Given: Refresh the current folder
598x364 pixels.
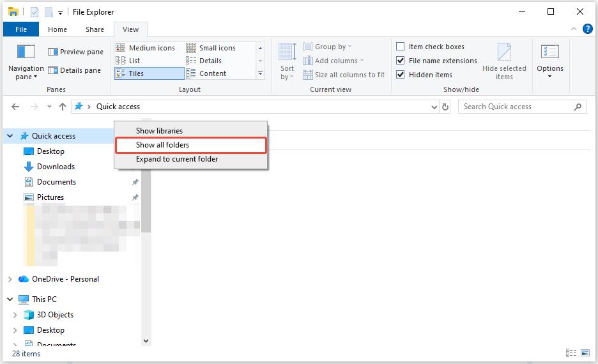Looking at the screenshot, I should click(445, 107).
